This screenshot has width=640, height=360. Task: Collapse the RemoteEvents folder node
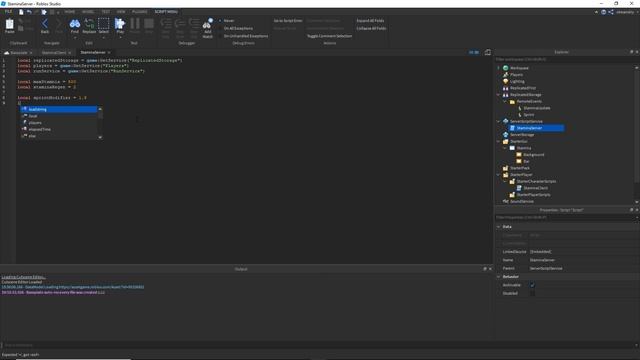point(505,101)
